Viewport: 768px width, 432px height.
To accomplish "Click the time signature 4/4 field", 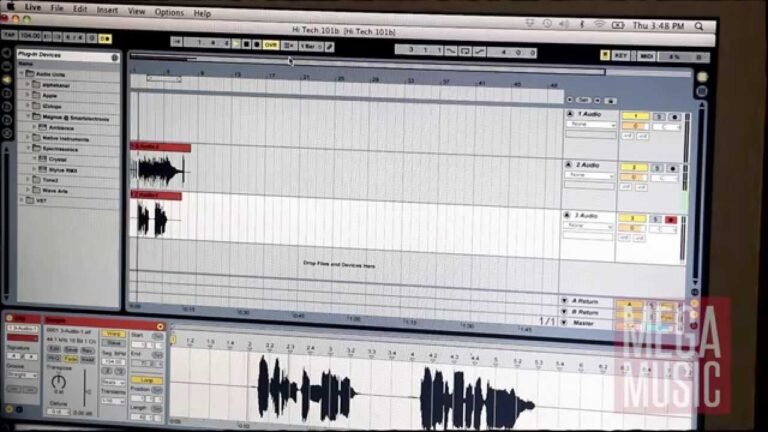I will (74, 37).
